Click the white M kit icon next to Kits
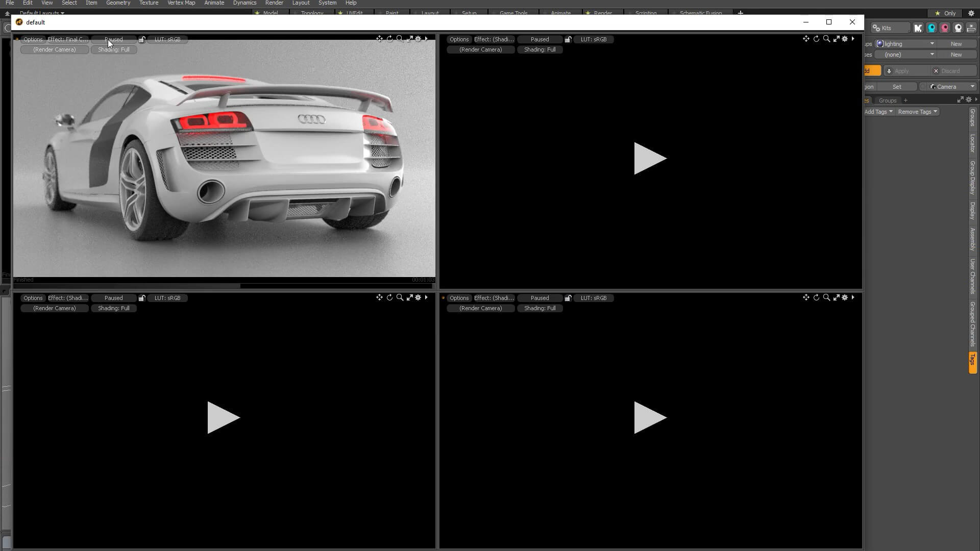The image size is (980, 551). [x=918, y=28]
